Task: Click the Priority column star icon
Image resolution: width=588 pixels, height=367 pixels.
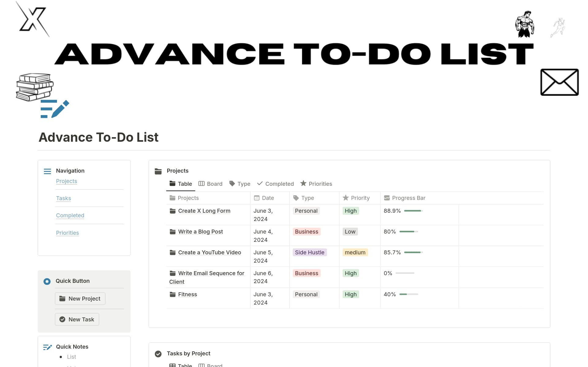Action: [x=345, y=198]
